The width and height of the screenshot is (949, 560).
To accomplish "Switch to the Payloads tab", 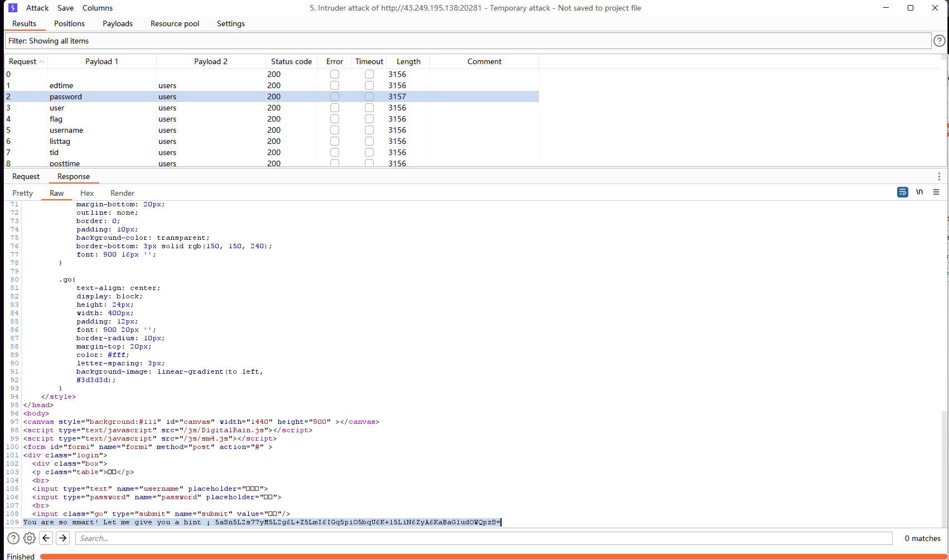I will pos(118,23).
